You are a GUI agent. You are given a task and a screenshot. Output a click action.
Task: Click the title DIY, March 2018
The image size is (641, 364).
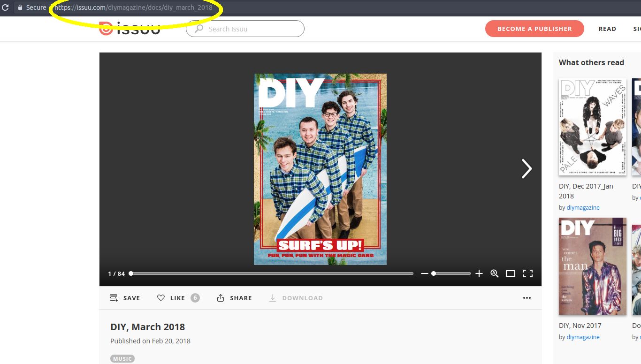click(x=148, y=327)
